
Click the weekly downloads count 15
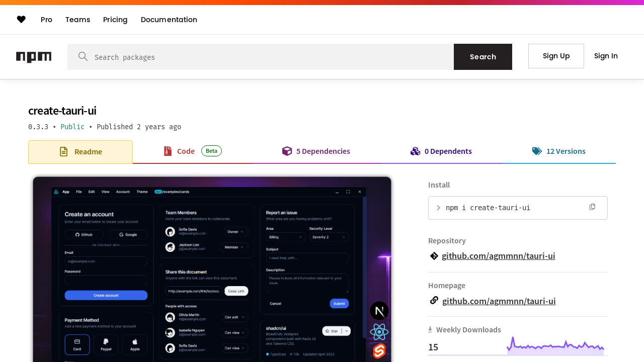pos(433,347)
